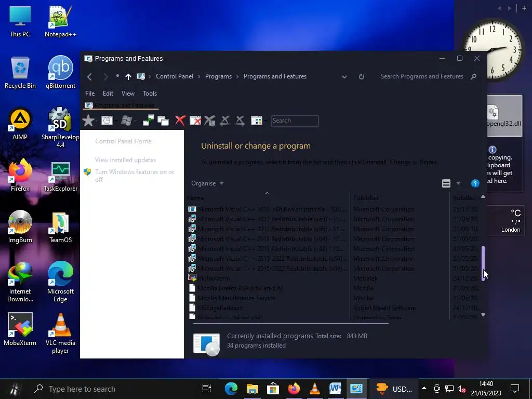Viewport: 532px width, 399px height.
Task: Select the Programs and Features tab
Action: pyautogui.click(x=121, y=105)
